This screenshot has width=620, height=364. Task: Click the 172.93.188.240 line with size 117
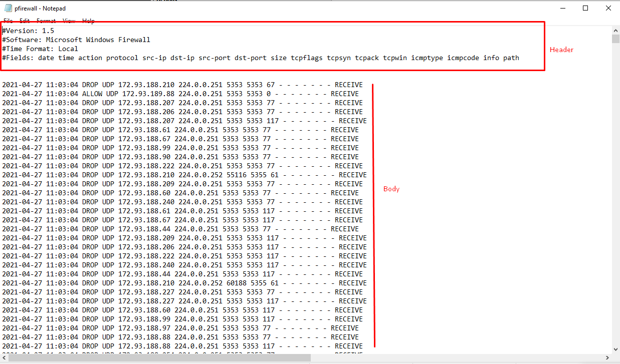[184, 265]
